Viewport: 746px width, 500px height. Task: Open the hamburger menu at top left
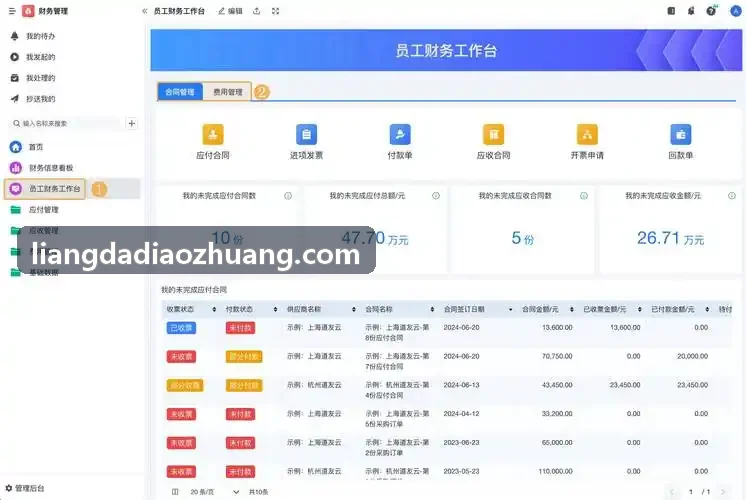(12, 11)
